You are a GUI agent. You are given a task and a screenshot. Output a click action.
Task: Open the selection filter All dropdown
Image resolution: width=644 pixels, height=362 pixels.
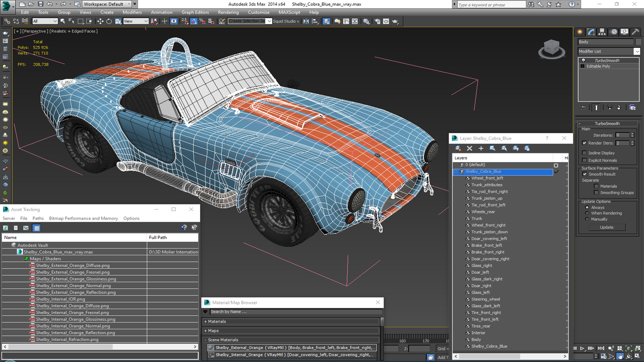(45, 21)
